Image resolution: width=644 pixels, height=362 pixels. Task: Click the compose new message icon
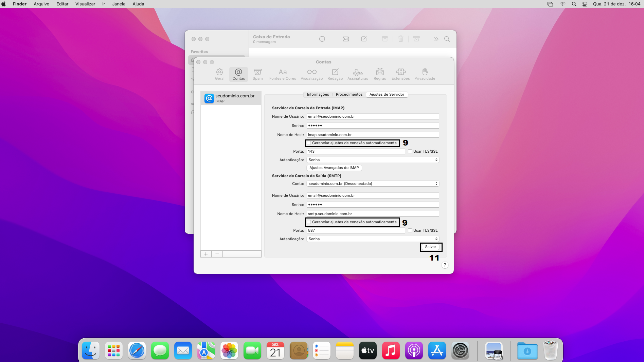tap(364, 39)
